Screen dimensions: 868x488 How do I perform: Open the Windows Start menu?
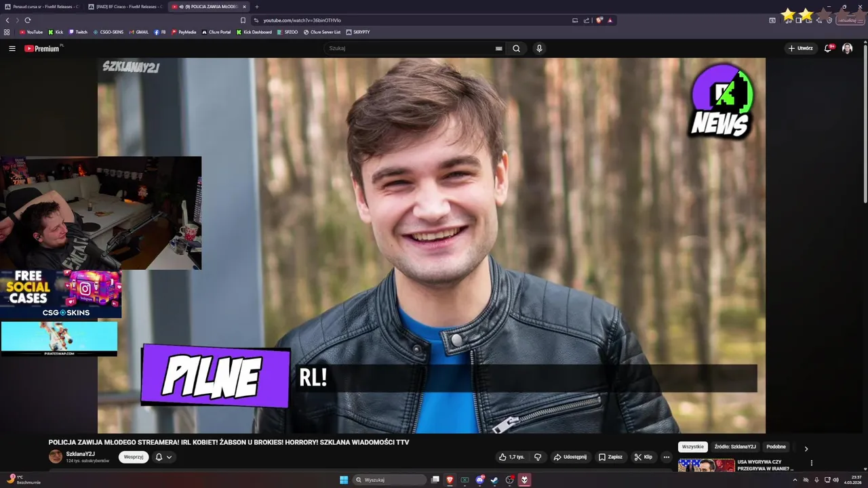344,480
